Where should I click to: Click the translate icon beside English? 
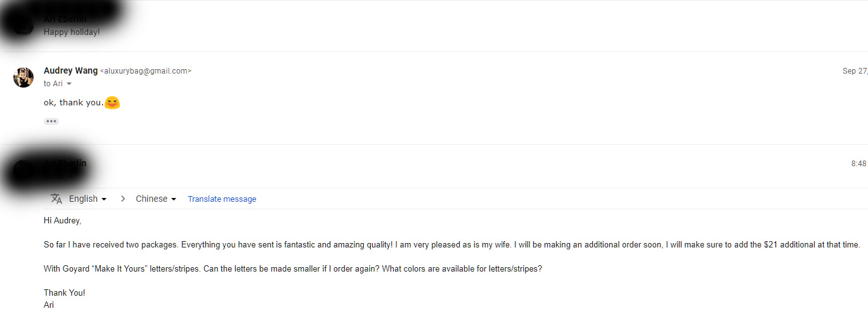[x=56, y=199]
